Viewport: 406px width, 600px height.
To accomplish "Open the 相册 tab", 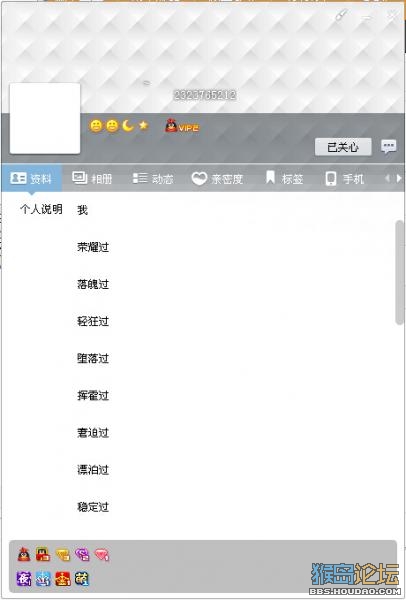I will click(x=92, y=178).
